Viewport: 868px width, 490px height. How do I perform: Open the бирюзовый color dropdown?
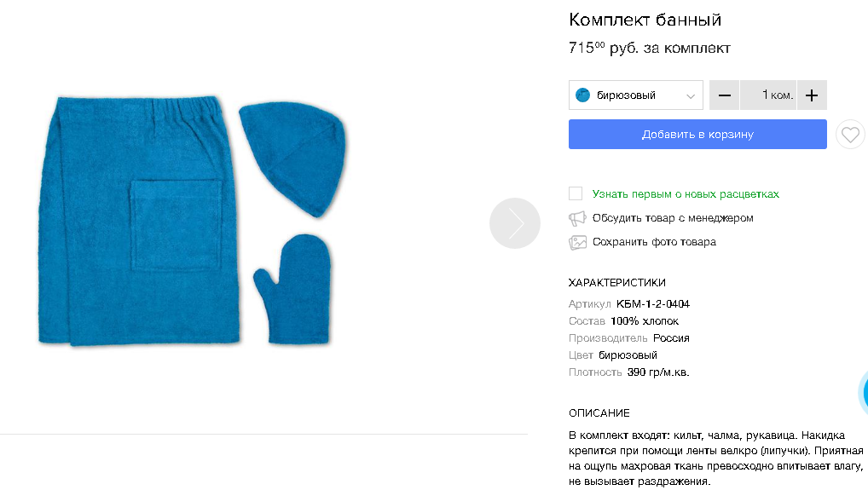[x=635, y=95]
